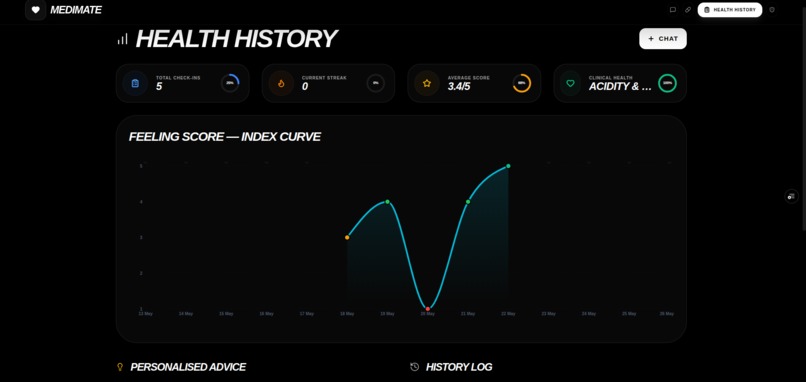Click the 'Feeling Score — Index Curve' heading
The image size is (806, 382).
(225, 137)
